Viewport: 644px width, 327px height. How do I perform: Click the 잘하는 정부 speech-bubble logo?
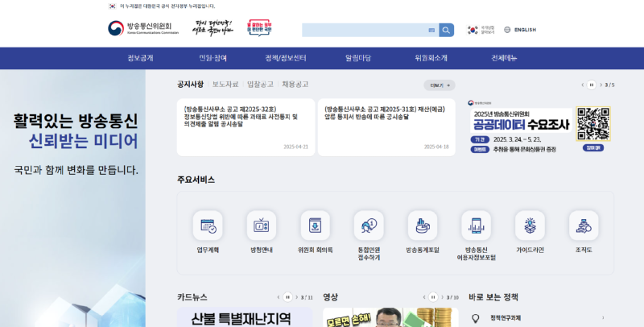click(259, 28)
